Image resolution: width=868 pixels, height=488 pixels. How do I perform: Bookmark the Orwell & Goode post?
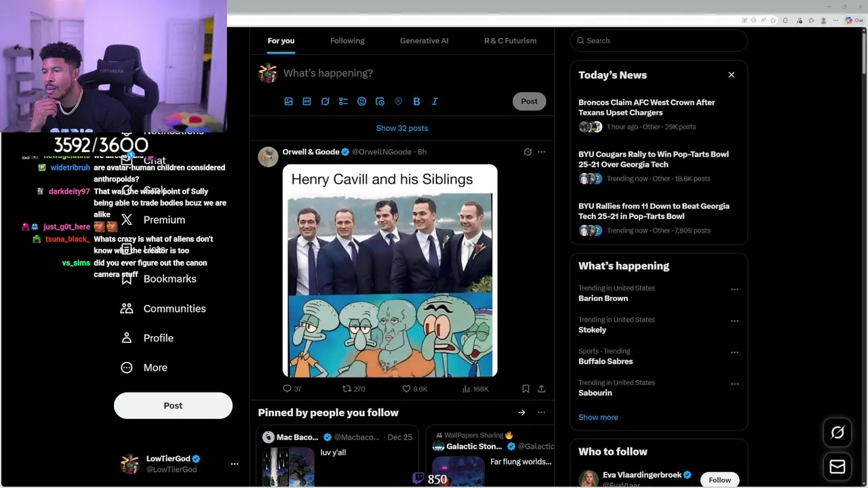[x=526, y=389]
